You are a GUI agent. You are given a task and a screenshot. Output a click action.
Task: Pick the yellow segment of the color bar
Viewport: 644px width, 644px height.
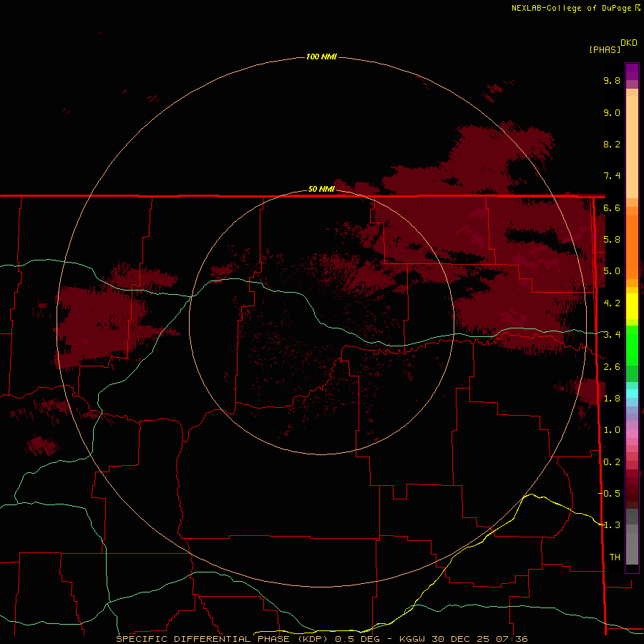tap(632, 306)
